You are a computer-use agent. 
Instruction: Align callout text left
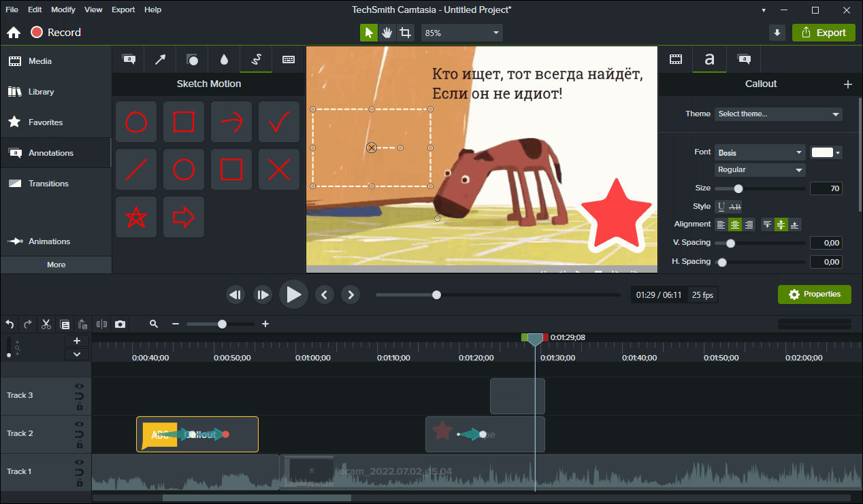721,224
